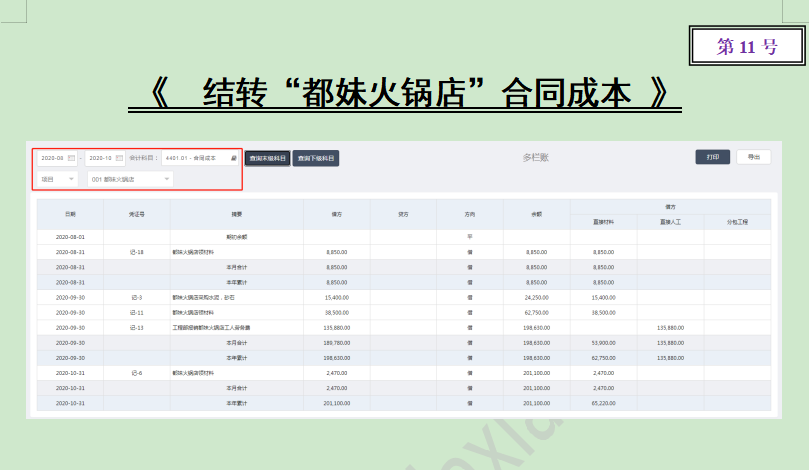Click the 平 direction cell
Image resolution: width=809 pixels, height=470 pixels.
click(x=470, y=237)
